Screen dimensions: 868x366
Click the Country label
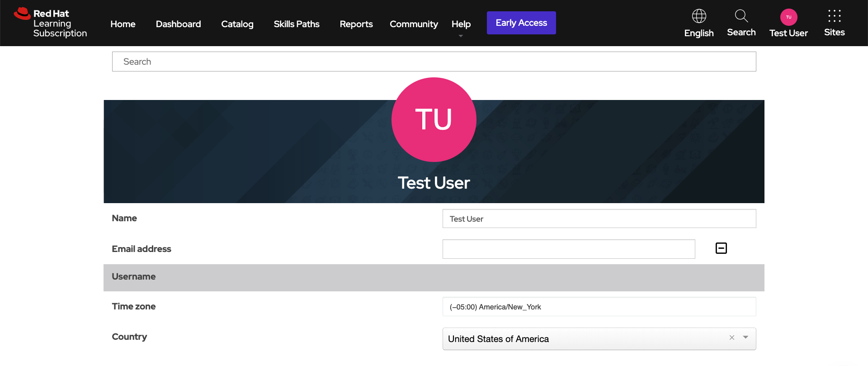[129, 337]
